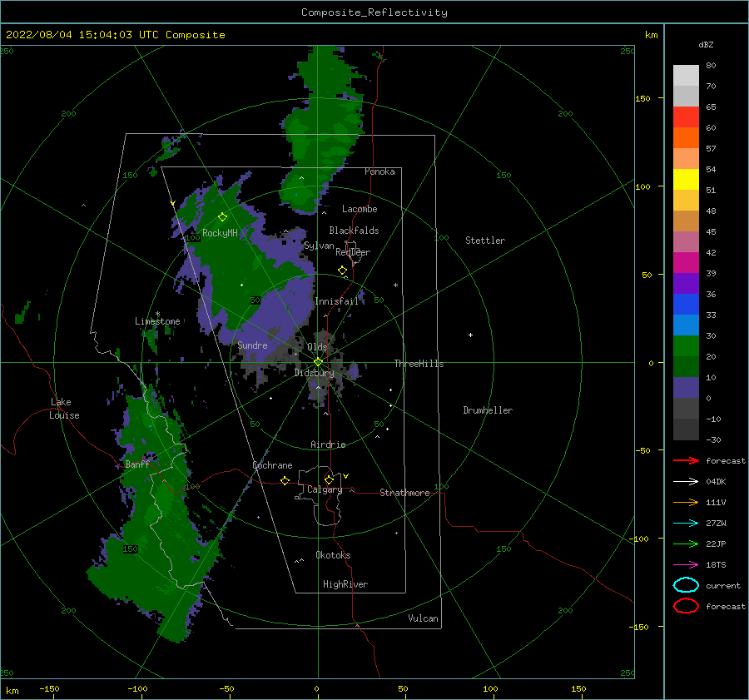Click the Stettler label
The height and width of the screenshot is (700, 749).
[485, 241]
